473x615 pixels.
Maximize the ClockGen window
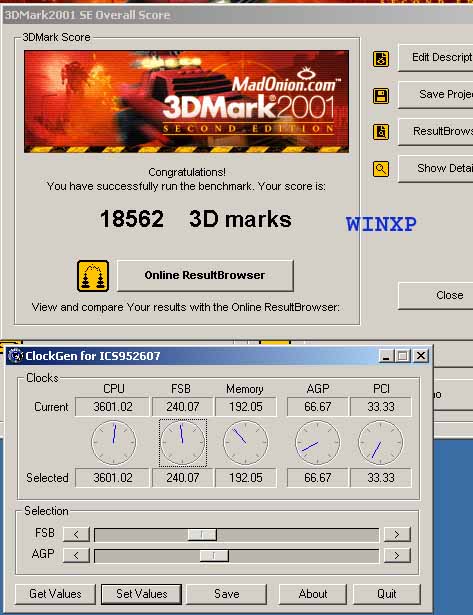[x=402, y=356]
